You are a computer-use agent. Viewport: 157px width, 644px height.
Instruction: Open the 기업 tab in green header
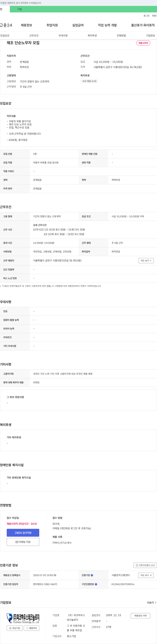pos(19,9)
